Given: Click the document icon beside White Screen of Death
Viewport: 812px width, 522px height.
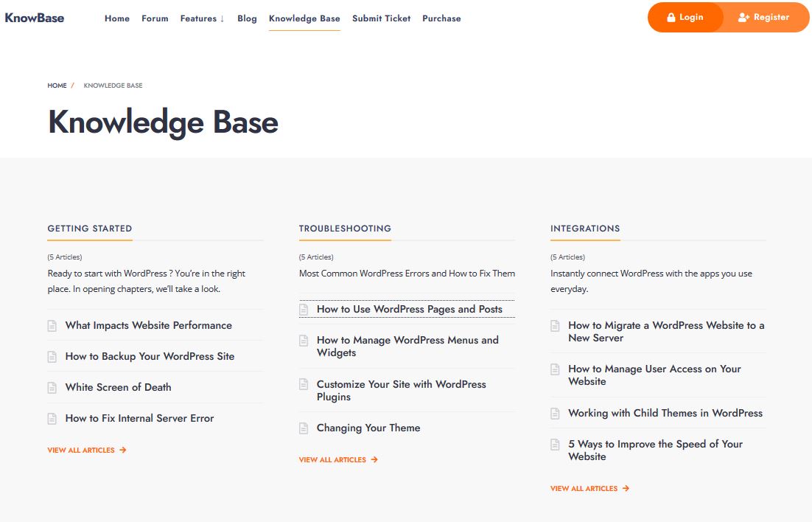Looking at the screenshot, I should pos(52,388).
